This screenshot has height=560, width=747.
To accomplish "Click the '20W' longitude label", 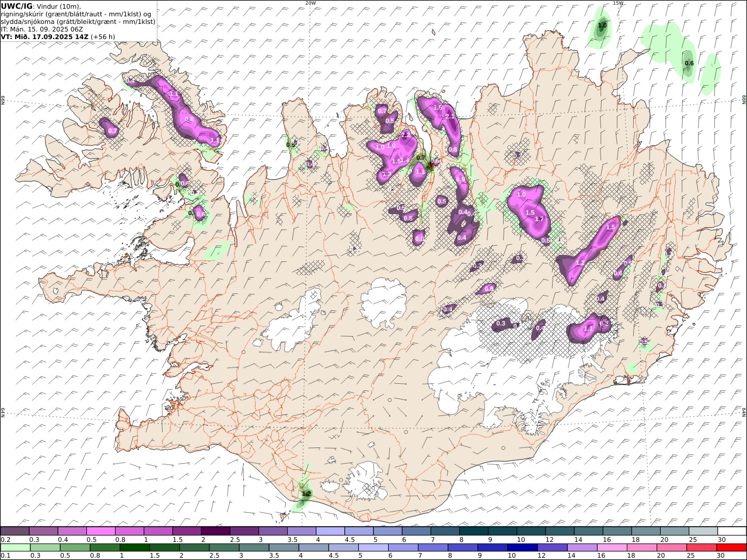I will click(x=310, y=3).
